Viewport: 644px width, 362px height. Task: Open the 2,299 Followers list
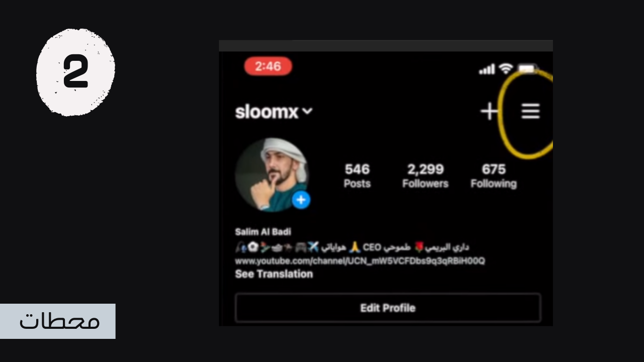click(x=425, y=176)
